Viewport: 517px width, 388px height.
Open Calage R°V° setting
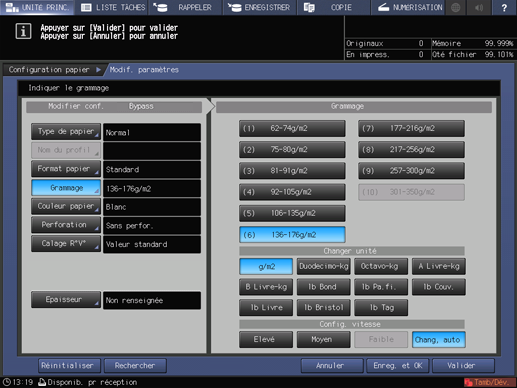coord(66,244)
